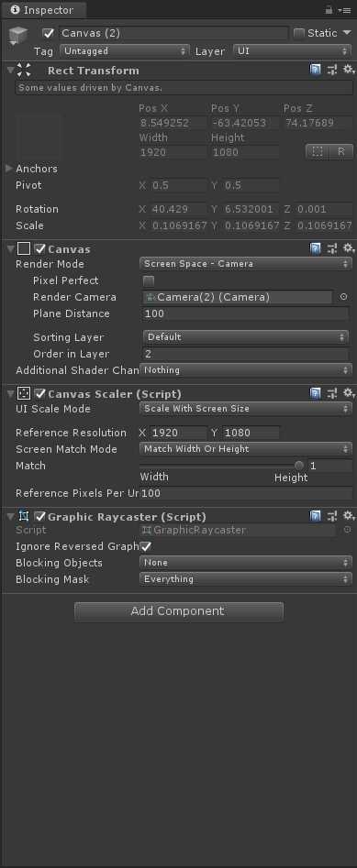Viewport: 357px width, 868px height.
Task: Click the Add Component button
Action: 178,611
